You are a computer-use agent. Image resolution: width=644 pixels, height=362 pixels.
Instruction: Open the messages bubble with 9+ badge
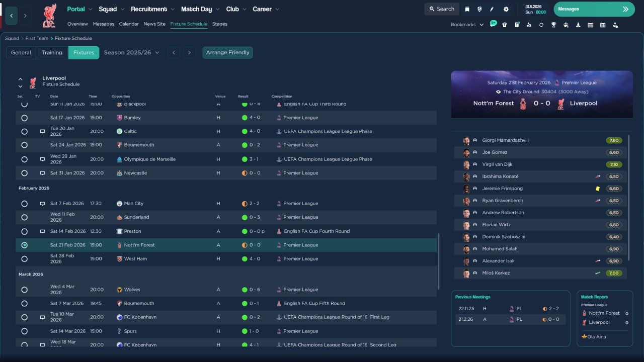point(493,24)
